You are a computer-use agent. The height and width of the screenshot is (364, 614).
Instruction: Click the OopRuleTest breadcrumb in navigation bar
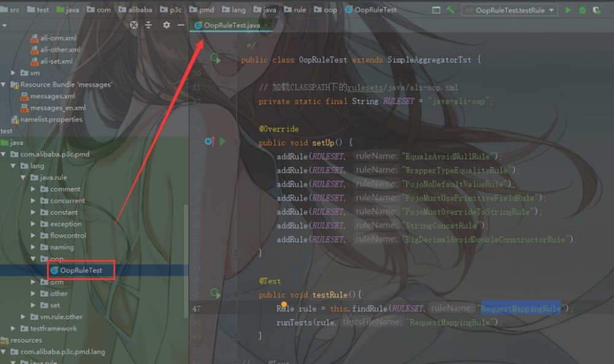coord(371,10)
